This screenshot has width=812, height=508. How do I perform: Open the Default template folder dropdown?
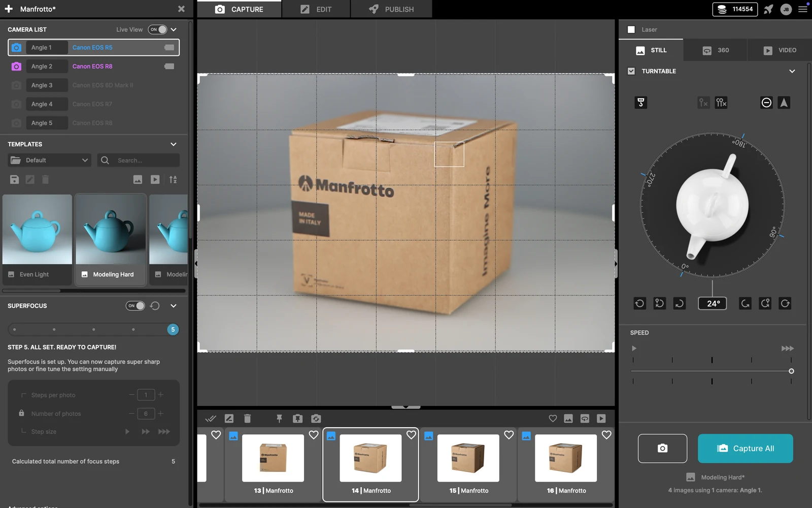click(49, 160)
